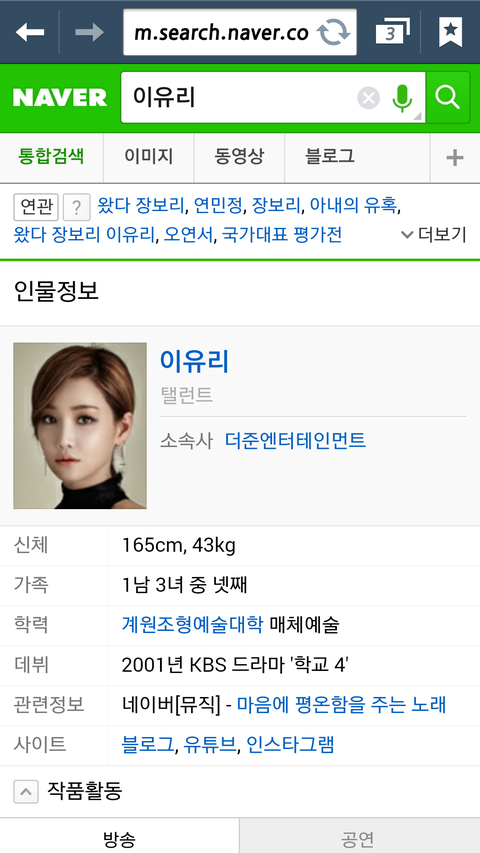Start voice search with microphone icon
Screen dimensions: 480x853
click(403, 98)
